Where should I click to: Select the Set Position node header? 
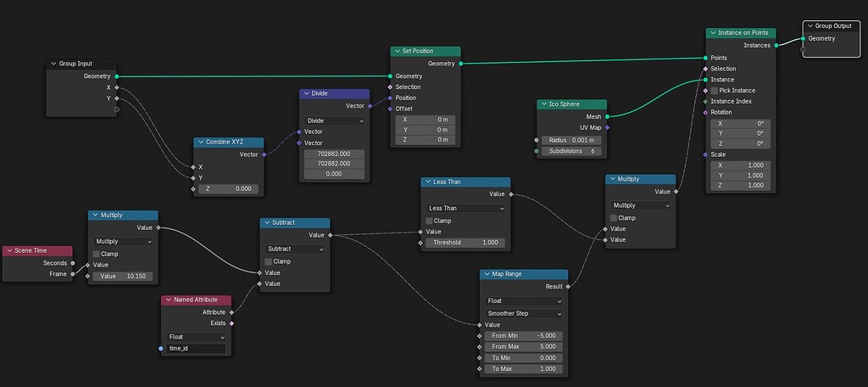[x=426, y=51]
